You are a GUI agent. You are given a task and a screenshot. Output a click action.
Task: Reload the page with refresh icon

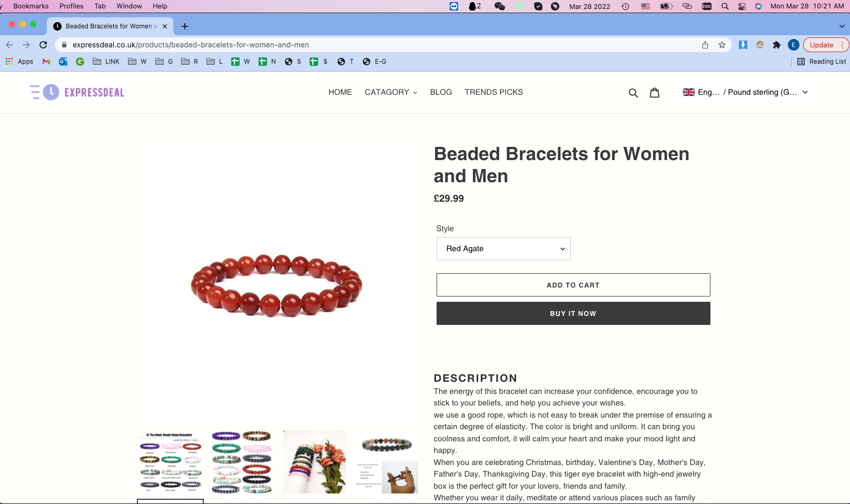tap(43, 45)
